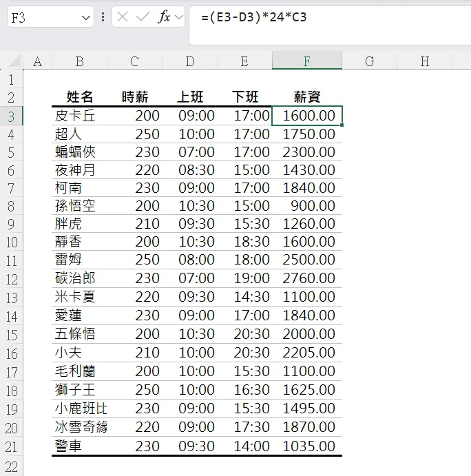Select the name cell 皮卡丘

[79, 116]
